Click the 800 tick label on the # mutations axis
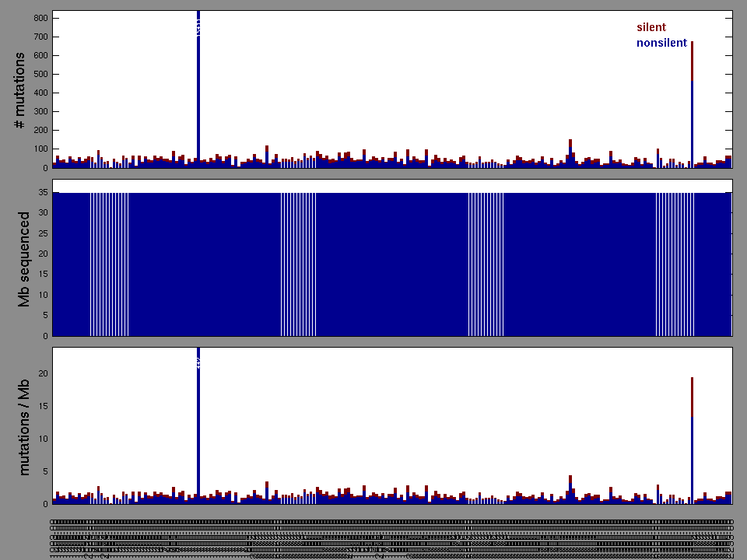 (x=40, y=18)
